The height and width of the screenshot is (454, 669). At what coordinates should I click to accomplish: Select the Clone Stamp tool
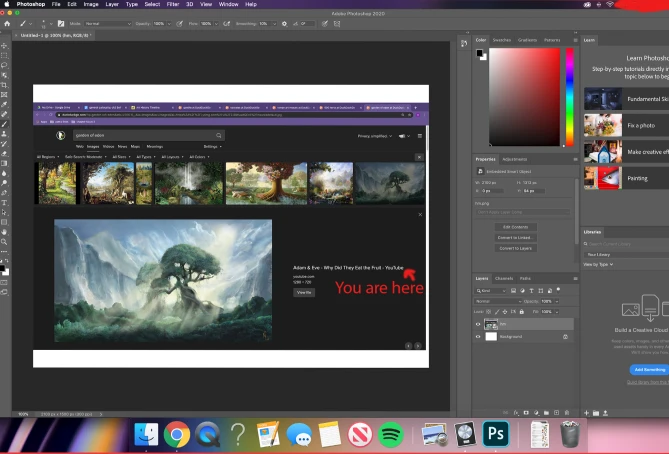click(4, 134)
